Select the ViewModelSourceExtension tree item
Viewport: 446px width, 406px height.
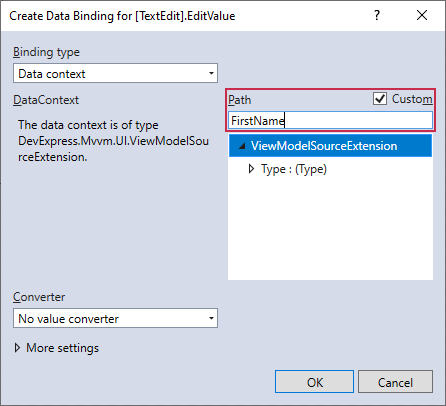pyautogui.click(x=330, y=146)
